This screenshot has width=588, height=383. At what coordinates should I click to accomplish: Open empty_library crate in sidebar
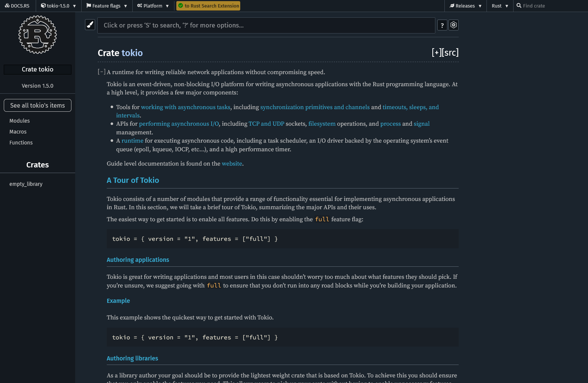[x=26, y=184]
